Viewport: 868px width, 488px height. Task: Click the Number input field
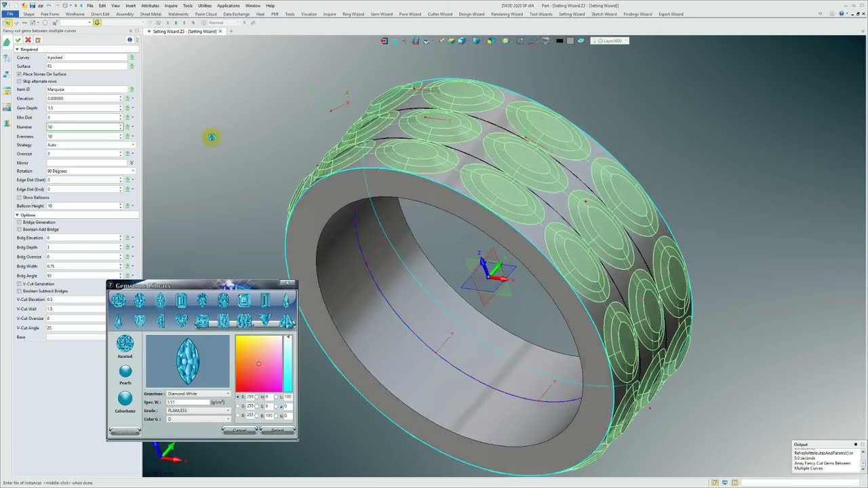(83, 127)
